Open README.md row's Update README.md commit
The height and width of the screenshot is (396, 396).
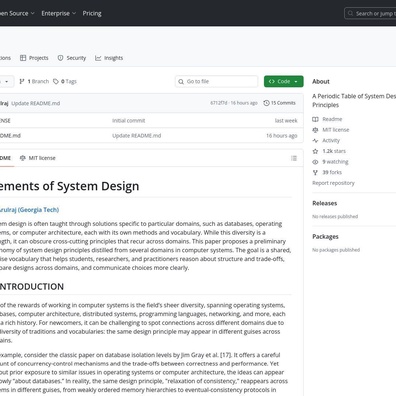pyautogui.click(x=137, y=136)
